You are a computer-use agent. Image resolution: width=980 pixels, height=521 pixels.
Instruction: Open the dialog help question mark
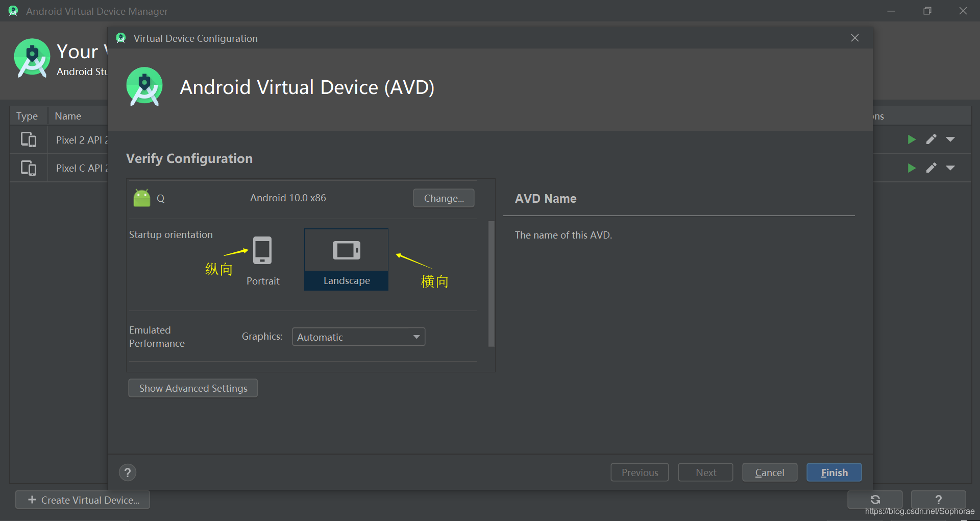[128, 472]
